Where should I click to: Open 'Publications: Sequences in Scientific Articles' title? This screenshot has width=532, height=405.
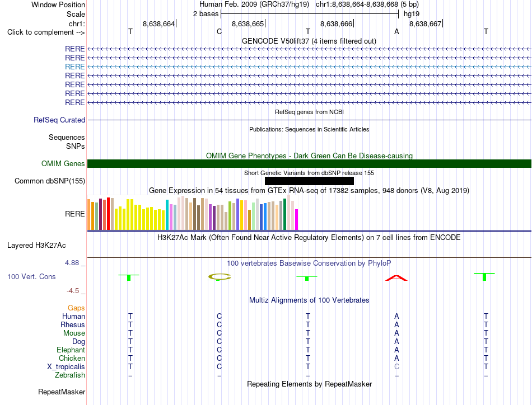point(309,129)
